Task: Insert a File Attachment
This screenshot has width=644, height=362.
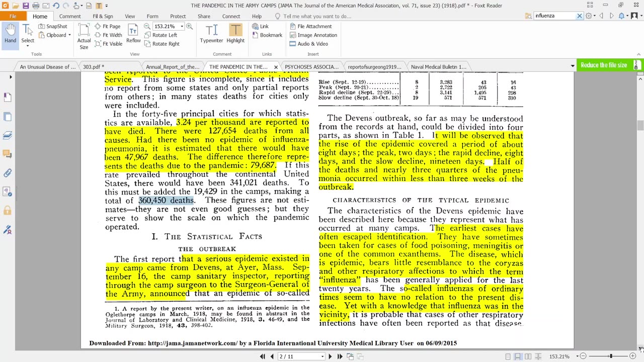Action: tap(310, 26)
